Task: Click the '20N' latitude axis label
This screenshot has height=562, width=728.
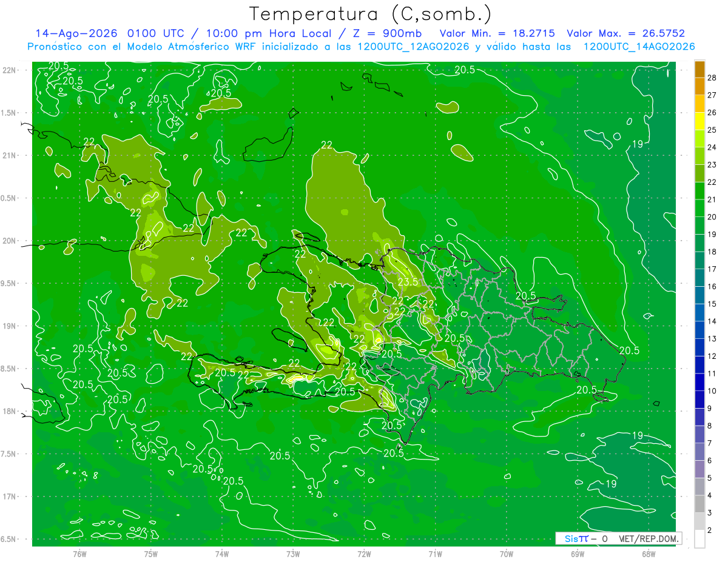Action: pyautogui.click(x=10, y=241)
